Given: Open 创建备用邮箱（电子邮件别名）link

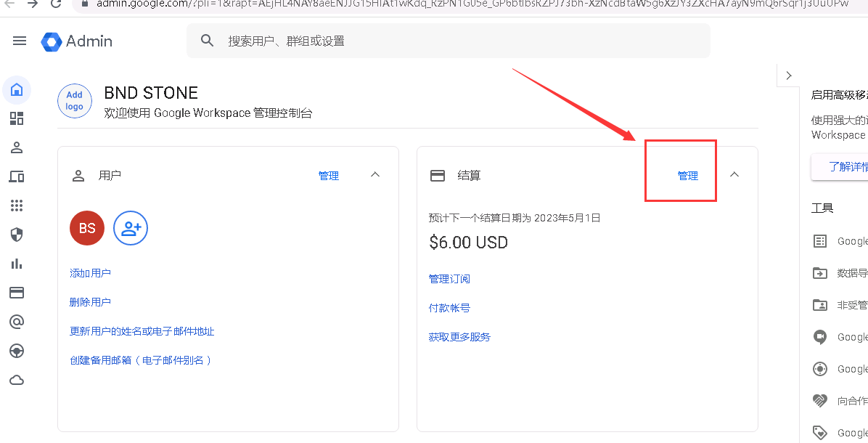Looking at the screenshot, I should click(142, 360).
